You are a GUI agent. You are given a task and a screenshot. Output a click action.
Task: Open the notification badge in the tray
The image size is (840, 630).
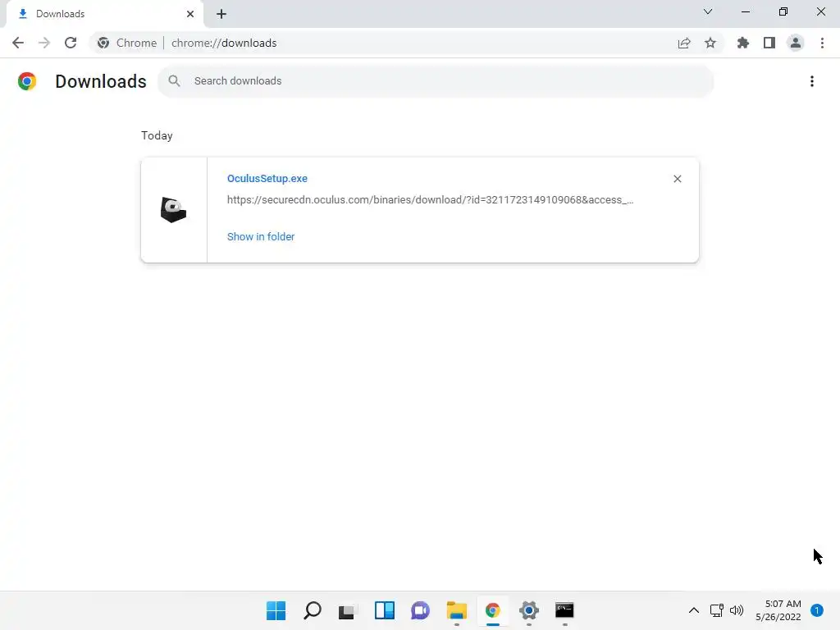[x=817, y=610]
